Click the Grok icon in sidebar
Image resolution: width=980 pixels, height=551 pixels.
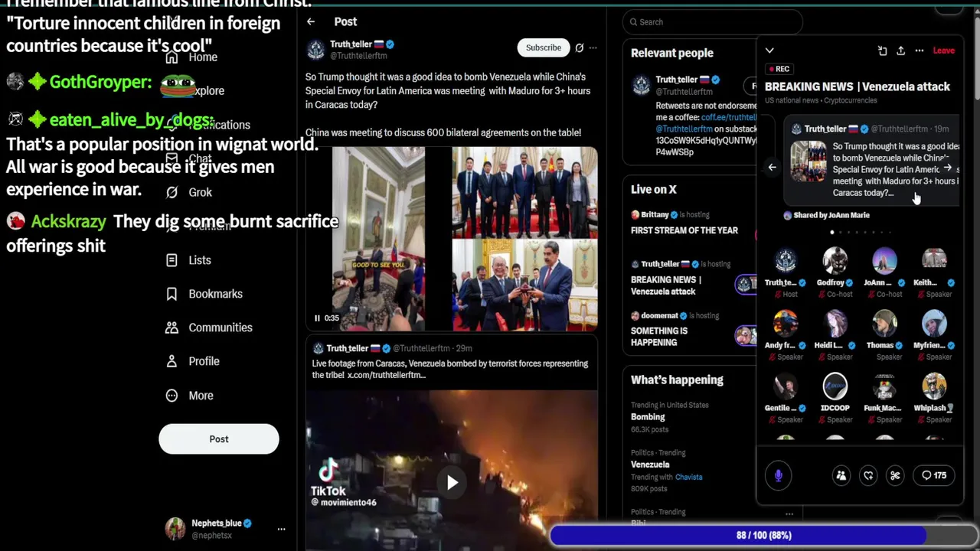171,192
